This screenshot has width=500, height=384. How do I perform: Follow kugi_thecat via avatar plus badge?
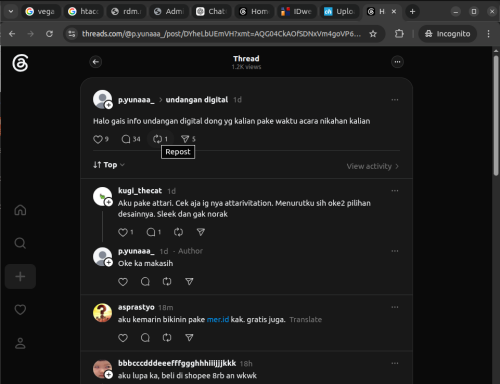[109, 202]
